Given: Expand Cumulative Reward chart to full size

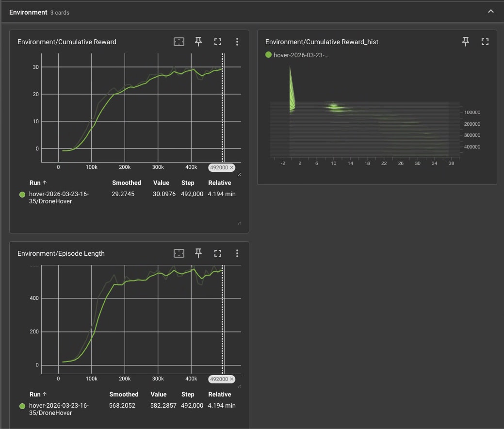Looking at the screenshot, I should click(x=218, y=41).
